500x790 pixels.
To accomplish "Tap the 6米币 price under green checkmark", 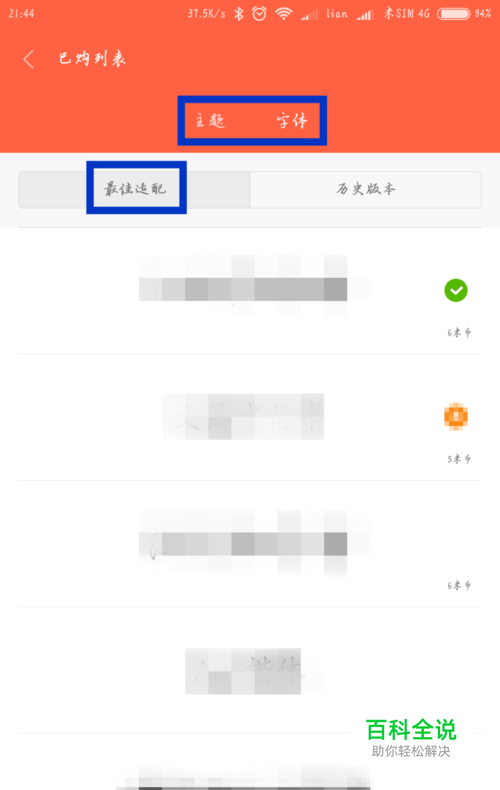I will (459, 333).
